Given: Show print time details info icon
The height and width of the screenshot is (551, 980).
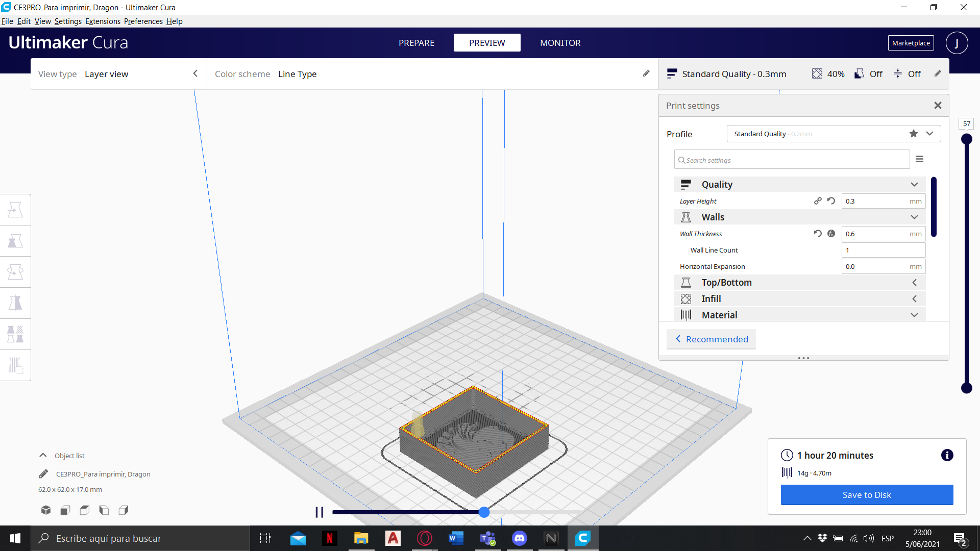Looking at the screenshot, I should (x=947, y=455).
